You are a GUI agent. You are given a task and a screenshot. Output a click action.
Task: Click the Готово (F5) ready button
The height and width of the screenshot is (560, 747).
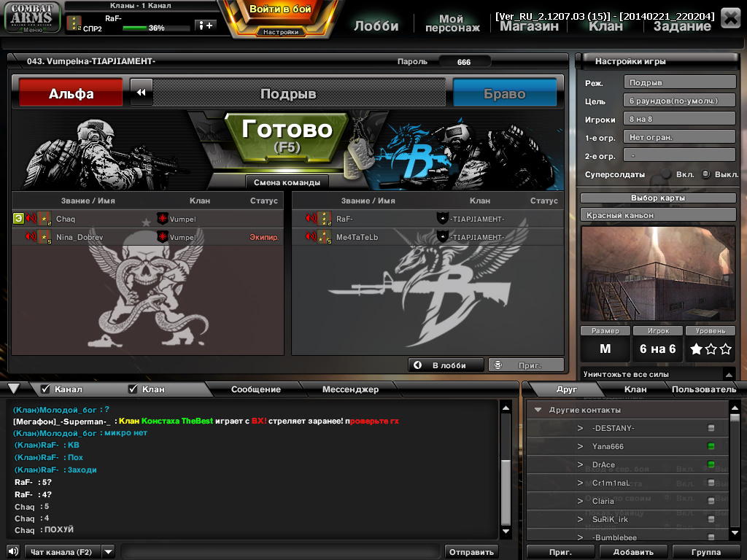pyautogui.click(x=287, y=136)
